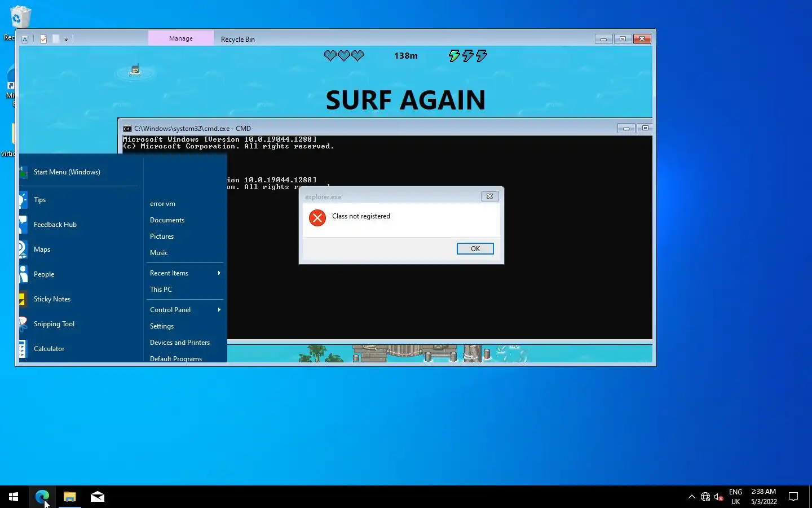Show hidden system tray icons
812x508 pixels.
[692, 497]
